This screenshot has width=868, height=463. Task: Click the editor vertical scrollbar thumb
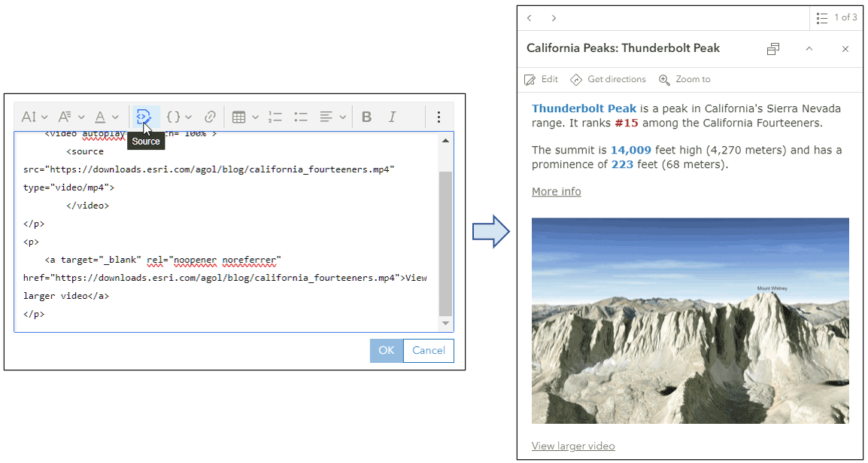pyautogui.click(x=445, y=243)
